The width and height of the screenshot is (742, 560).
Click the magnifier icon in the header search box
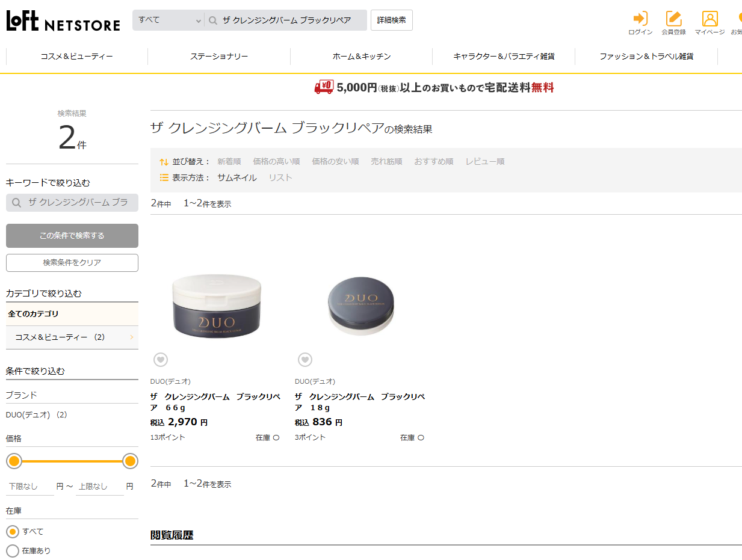pyautogui.click(x=213, y=20)
